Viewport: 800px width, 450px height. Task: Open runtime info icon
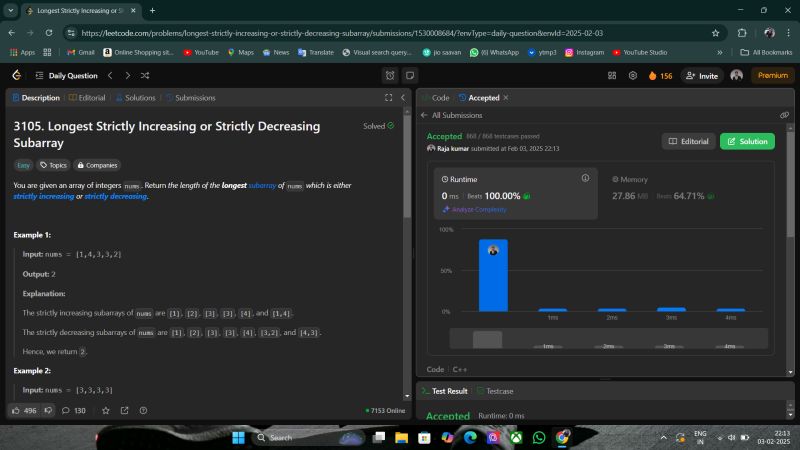pos(585,178)
